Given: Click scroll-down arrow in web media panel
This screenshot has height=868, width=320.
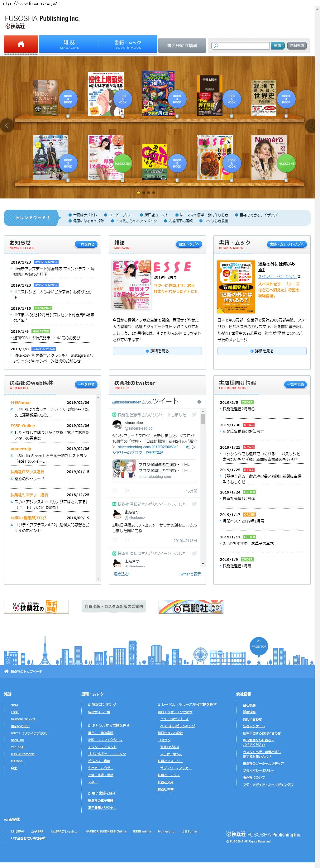Looking at the screenshot, I should click(x=98, y=579).
